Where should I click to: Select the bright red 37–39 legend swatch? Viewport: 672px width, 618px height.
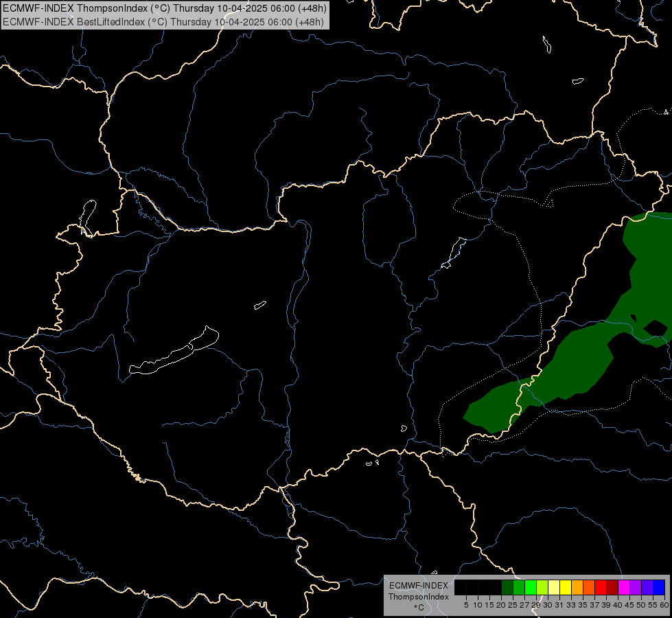(x=601, y=587)
